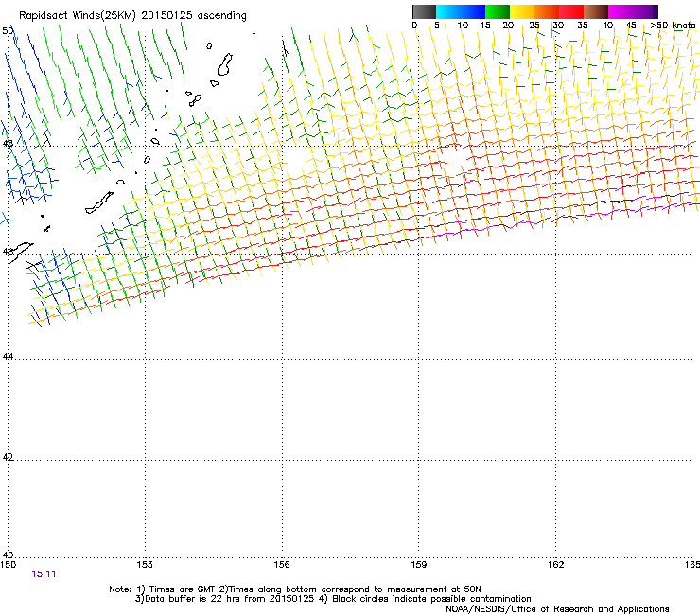Click the magenta-purple 40-50 knots legend segment
This screenshot has width=700, height=615.
point(633,11)
